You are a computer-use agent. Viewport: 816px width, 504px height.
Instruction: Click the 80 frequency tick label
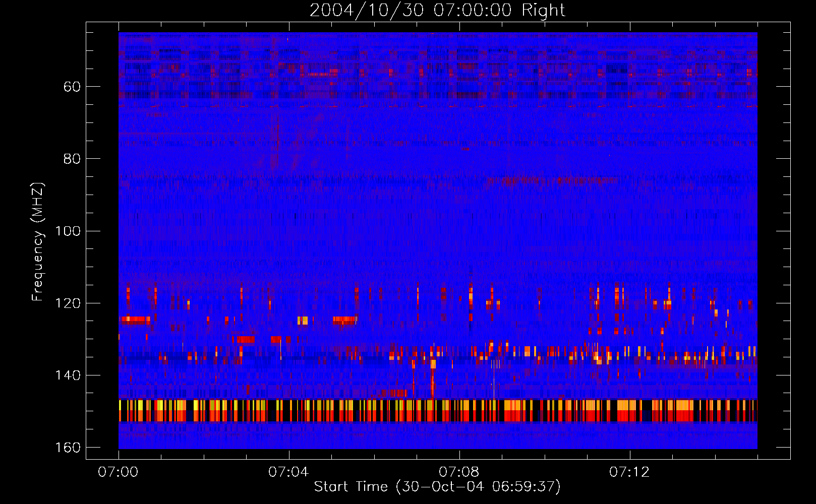[72, 159]
